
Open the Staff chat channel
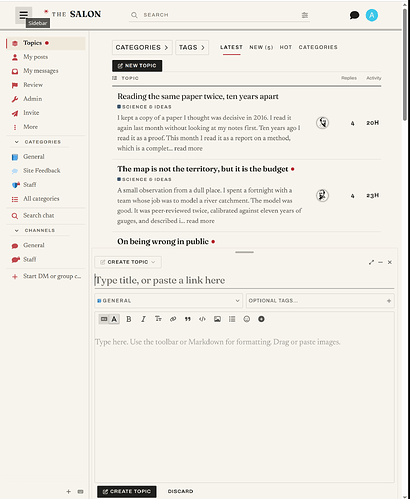(x=46, y=259)
